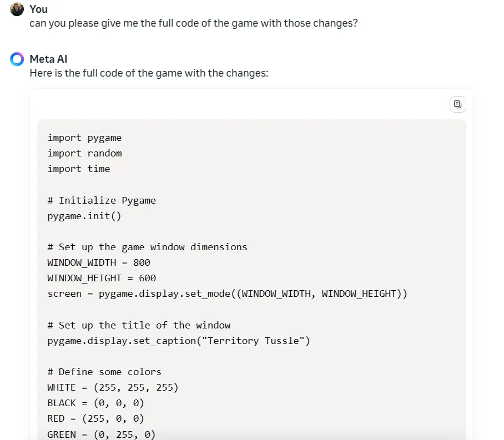This screenshot has height=440, width=504.
Task: Click the WINDOW_HEIGHT = 600 line
Action: pyautogui.click(x=102, y=278)
